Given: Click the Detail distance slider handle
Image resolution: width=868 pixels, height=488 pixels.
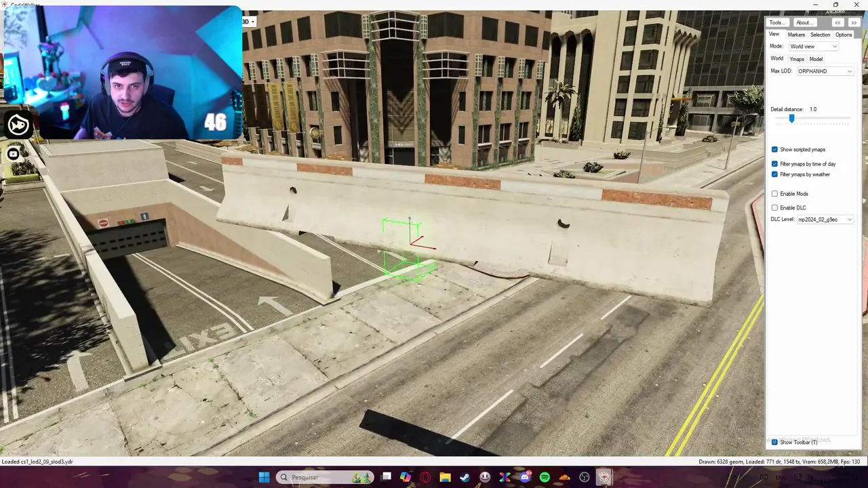Looking at the screenshot, I should [x=791, y=119].
